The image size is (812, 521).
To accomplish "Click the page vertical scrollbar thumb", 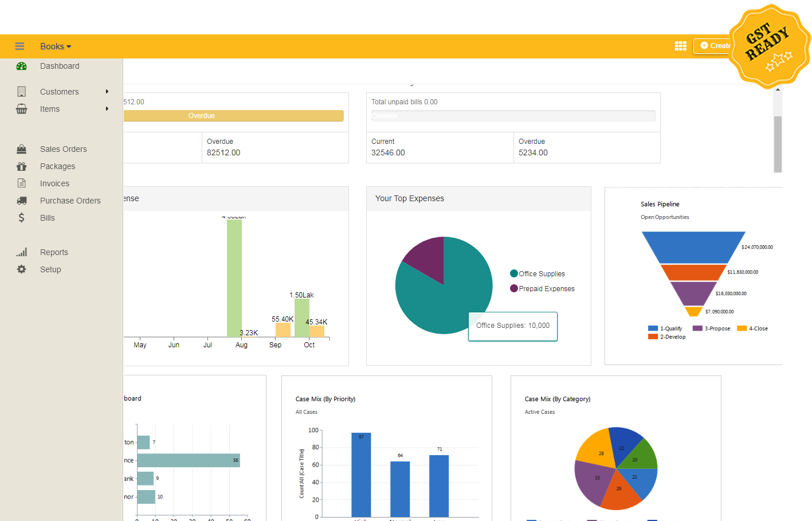I will point(778,144).
